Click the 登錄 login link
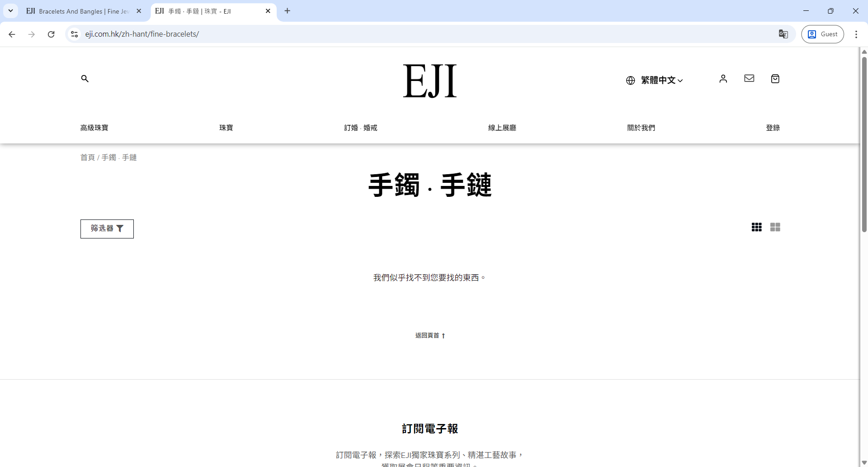868x467 pixels. 773,128
